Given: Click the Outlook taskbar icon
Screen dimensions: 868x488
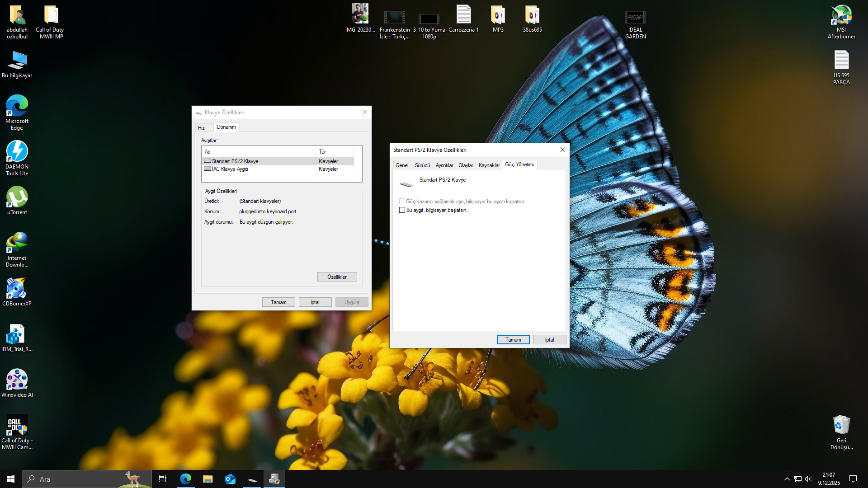Looking at the screenshot, I should 230,479.
